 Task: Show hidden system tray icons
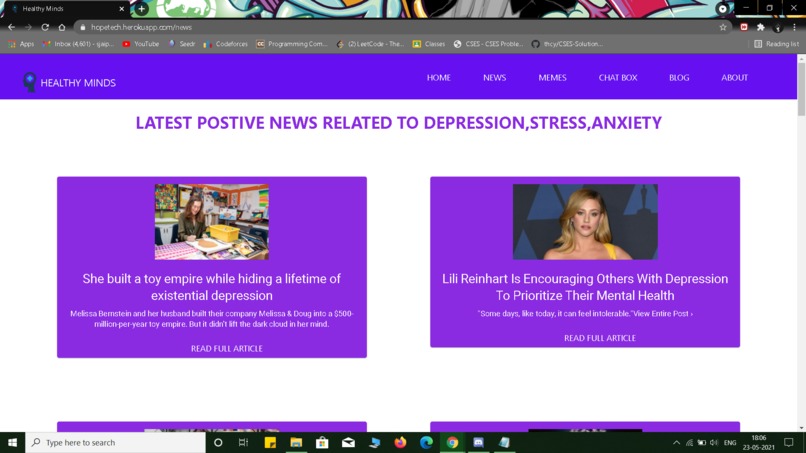[676, 442]
